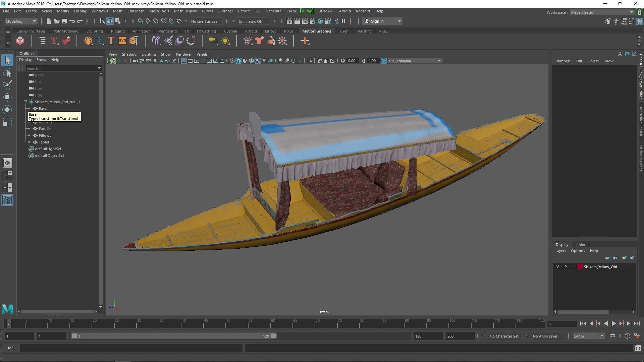Toggle textured display in viewport toolbar

(258, 61)
